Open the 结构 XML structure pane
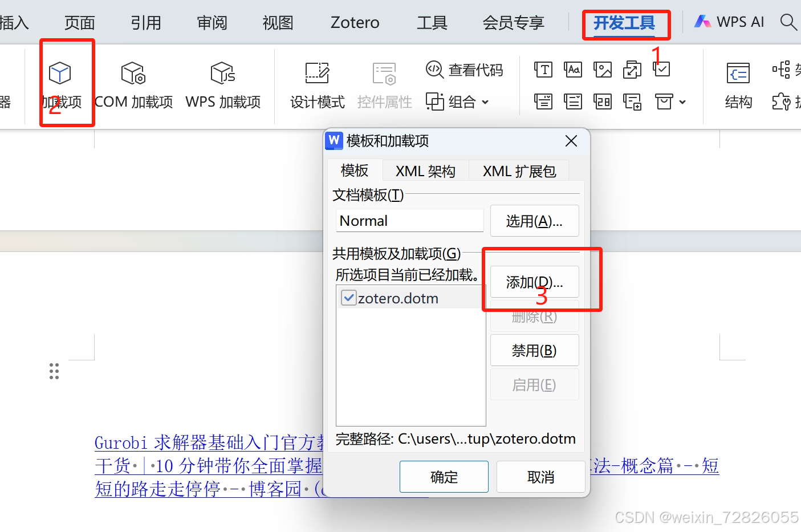Viewport: 801px width, 532px height. click(x=738, y=86)
